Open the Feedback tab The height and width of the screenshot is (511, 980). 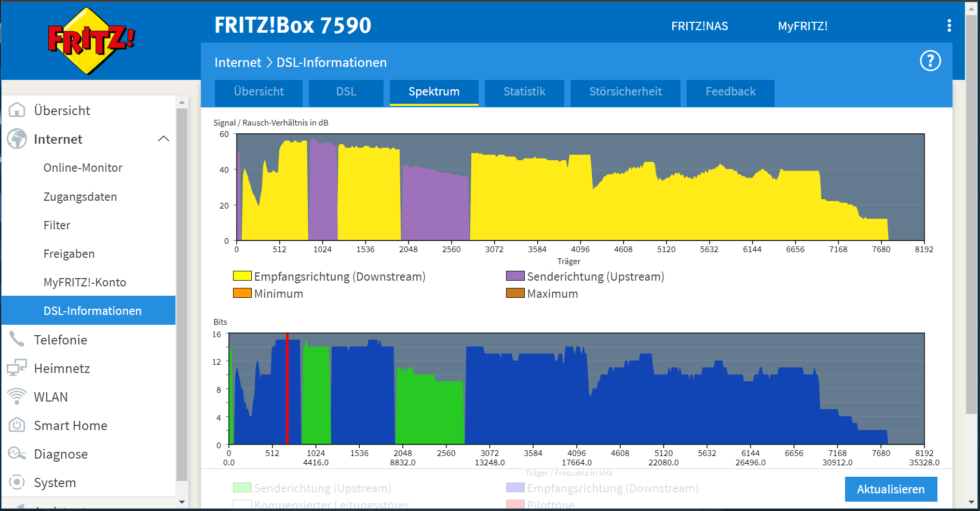(x=730, y=92)
